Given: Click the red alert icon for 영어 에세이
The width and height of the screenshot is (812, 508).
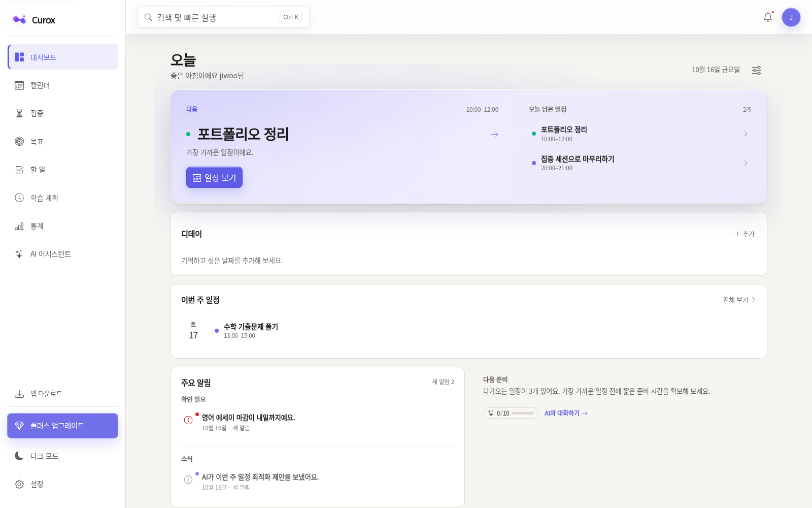Looking at the screenshot, I should pos(188,420).
